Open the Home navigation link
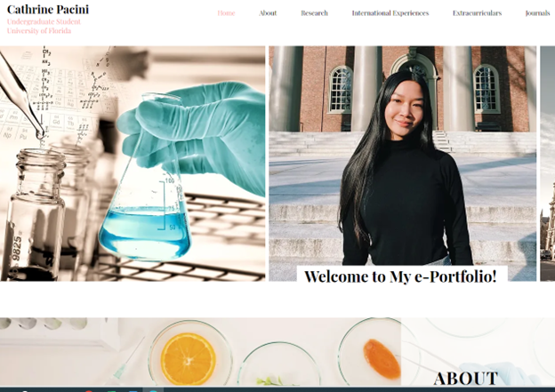The image size is (555, 392). 226,13
